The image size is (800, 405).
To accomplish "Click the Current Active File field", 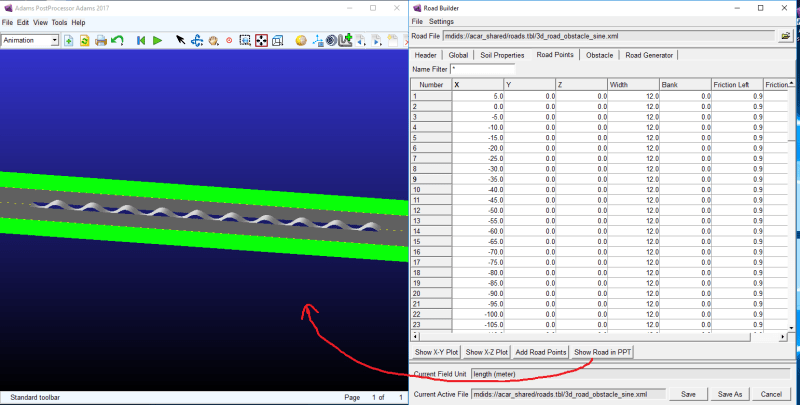I will pyautogui.click(x=568, y=394).
